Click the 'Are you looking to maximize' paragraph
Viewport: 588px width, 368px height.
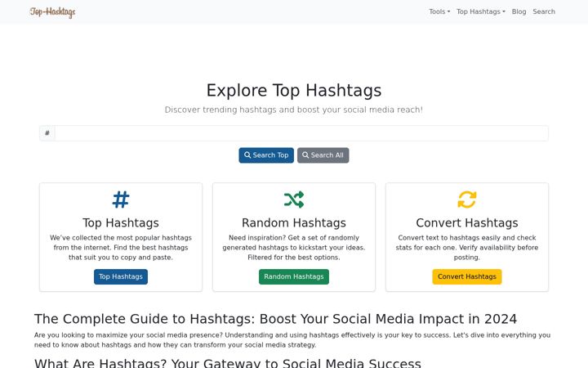tap(292, 340)
